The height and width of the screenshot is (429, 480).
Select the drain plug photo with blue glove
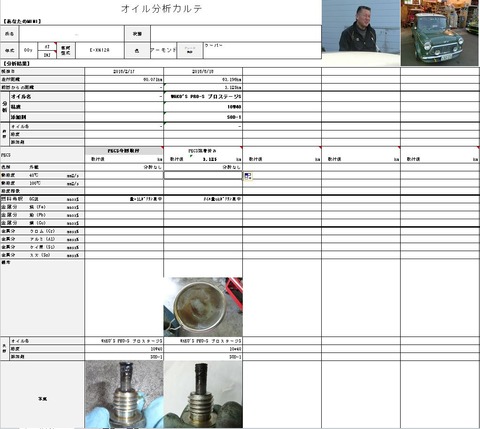click(x=124, y=394)
